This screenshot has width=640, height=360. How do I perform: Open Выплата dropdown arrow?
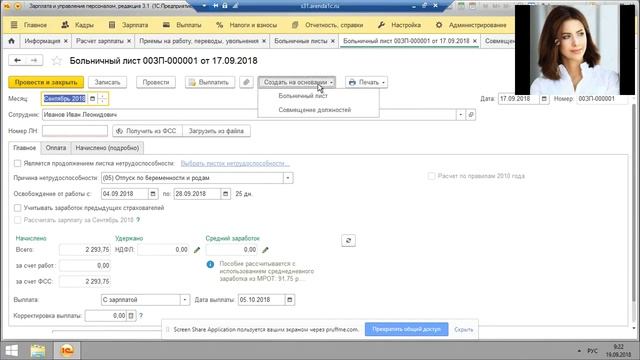pos(184,300)
